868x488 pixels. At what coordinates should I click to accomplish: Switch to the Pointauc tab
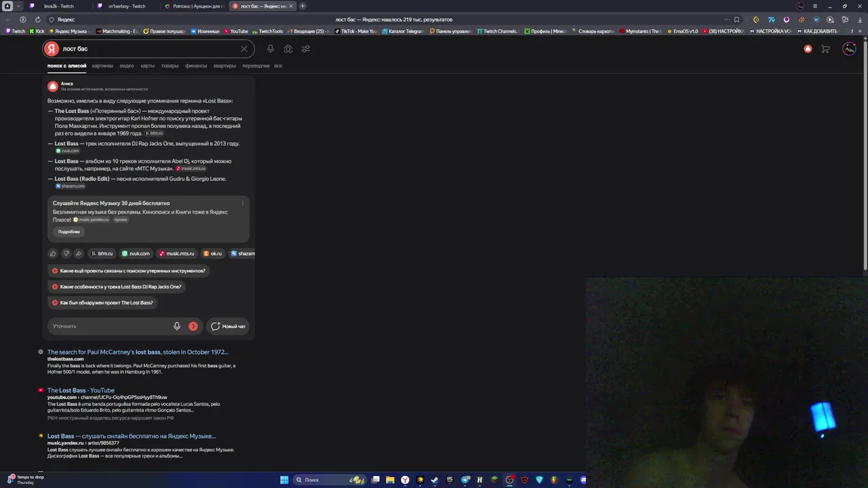click(x=193, y=6)
